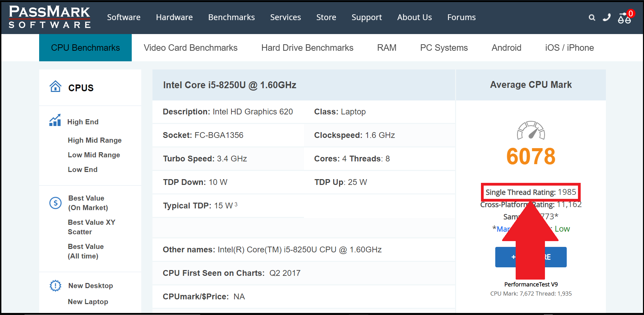Open the Benchmarks navigation menu

pos(231,17)
